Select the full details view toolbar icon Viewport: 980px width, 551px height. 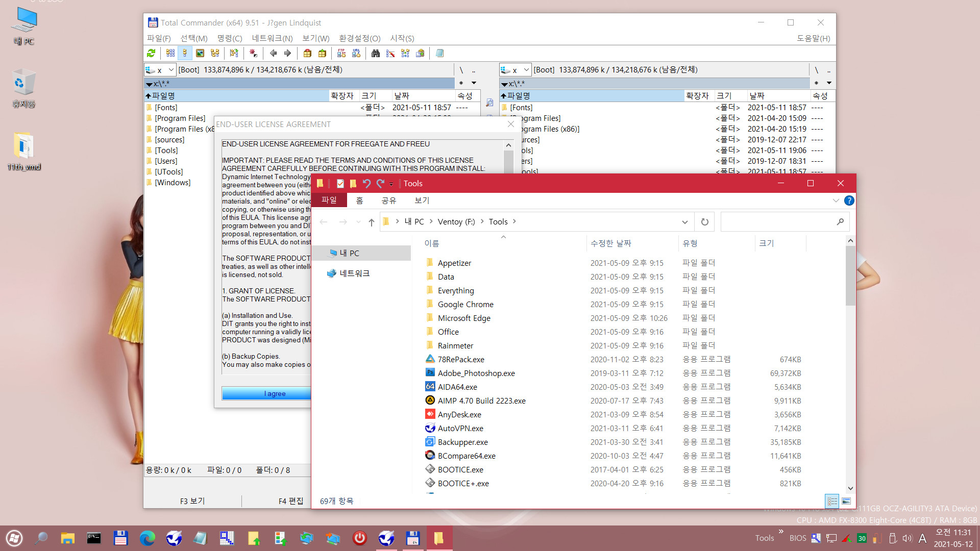click(x=185, y=53)
